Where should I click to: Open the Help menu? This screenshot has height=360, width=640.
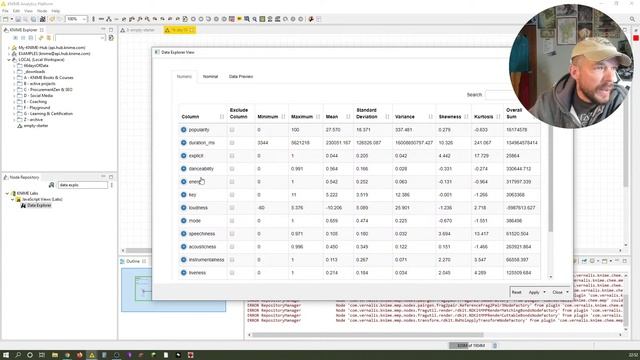coord(56,11)
